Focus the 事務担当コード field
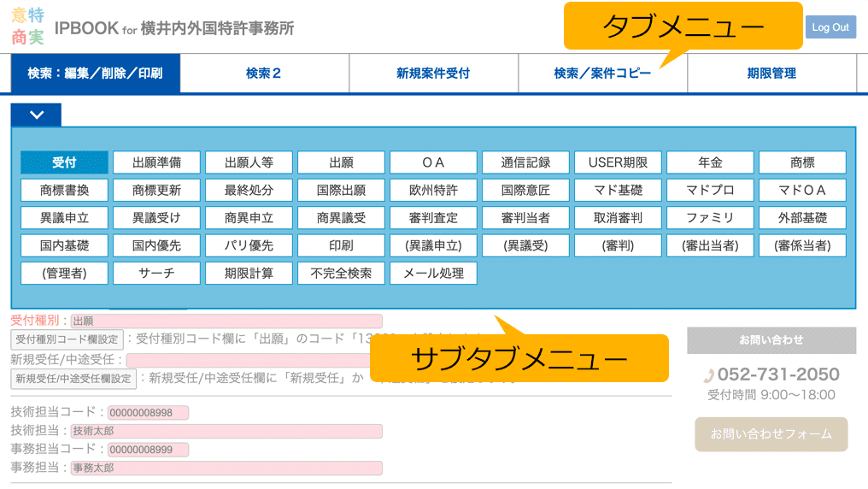This screenshot has height=489, width=868. tap(148, 450)
